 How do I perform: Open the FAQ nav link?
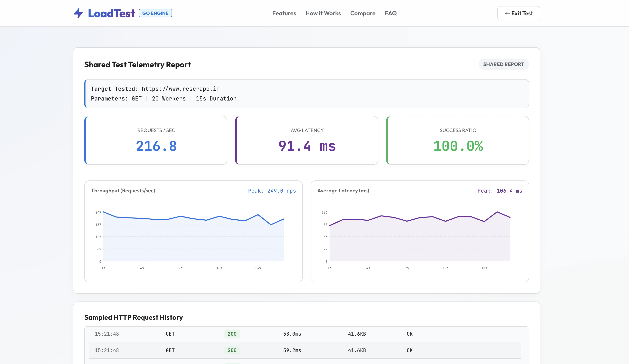point(391,13)
